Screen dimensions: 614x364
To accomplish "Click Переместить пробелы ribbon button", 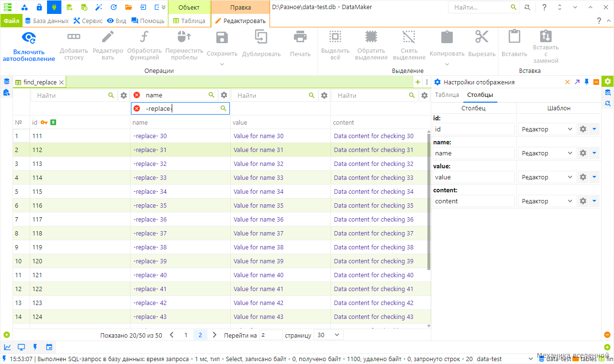I will [184, 47].
